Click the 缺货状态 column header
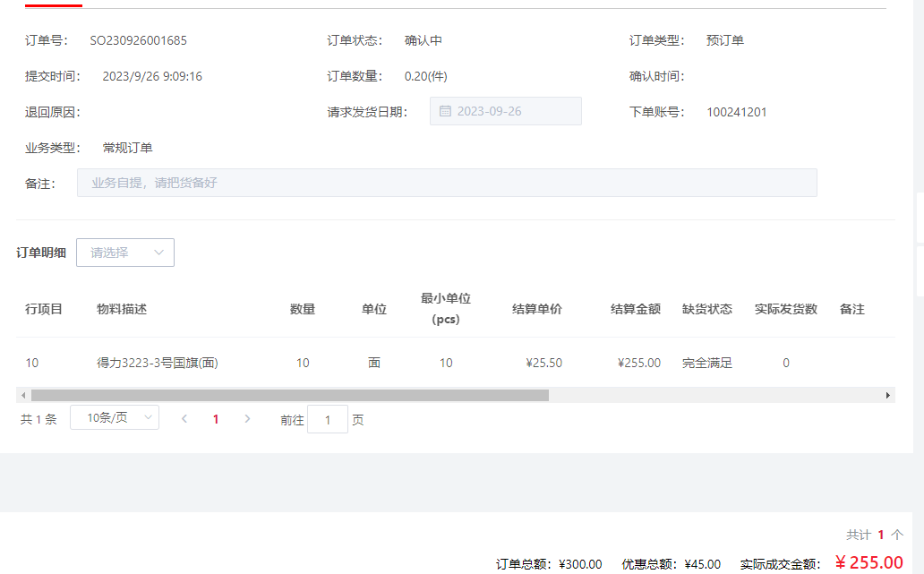This screenshot has height=574, width=924. [707, 309]
